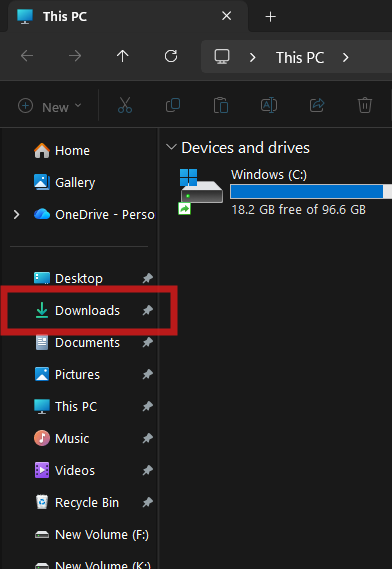Open Pictures in quick access
The image size is (392, 569).
pyautogui.click(x=67, y=374)
